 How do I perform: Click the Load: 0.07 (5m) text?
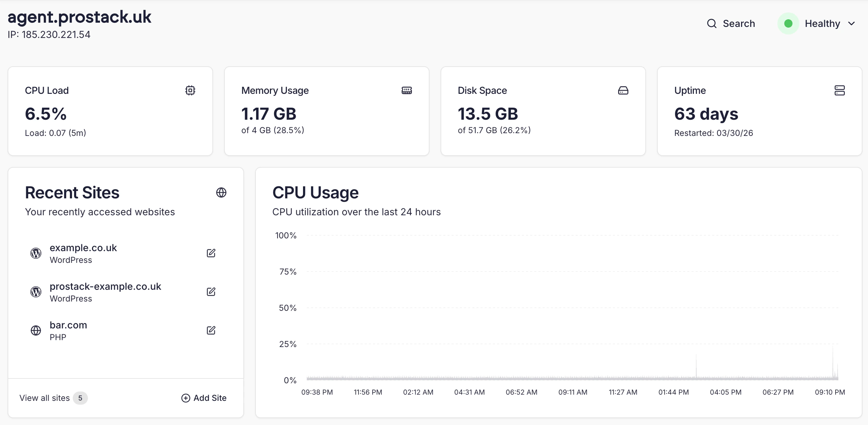tap(55, 133)
